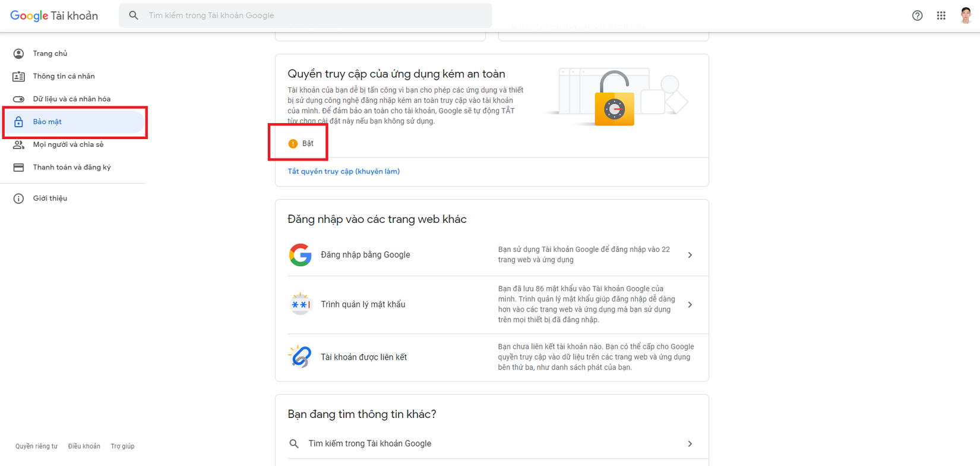
Task: Go to Trang chủ in sidebar
Action: click(50, 53)
